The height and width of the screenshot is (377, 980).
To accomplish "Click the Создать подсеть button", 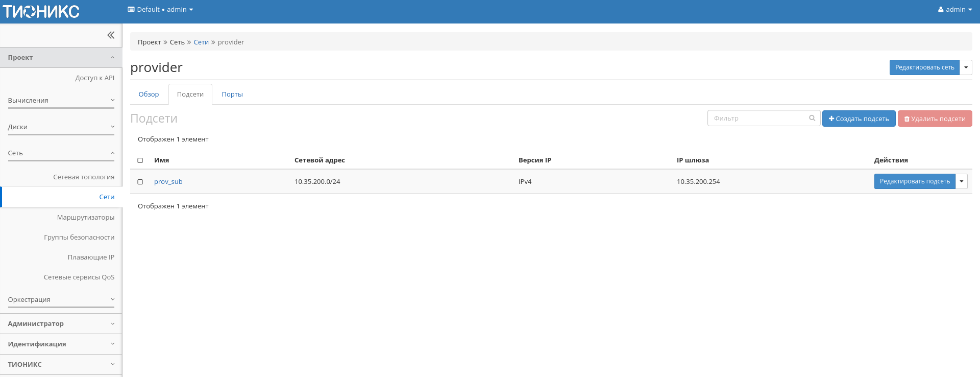I will 859,119.
